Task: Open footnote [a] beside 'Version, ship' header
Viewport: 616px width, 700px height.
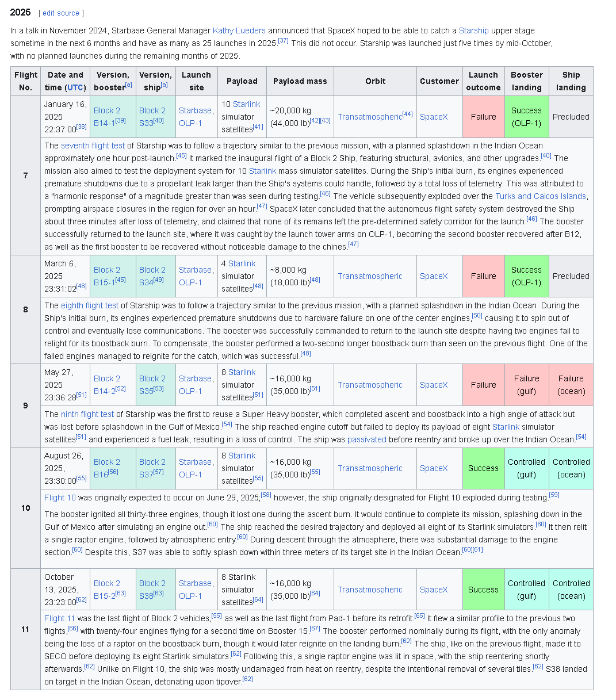Action: point(164,85)
